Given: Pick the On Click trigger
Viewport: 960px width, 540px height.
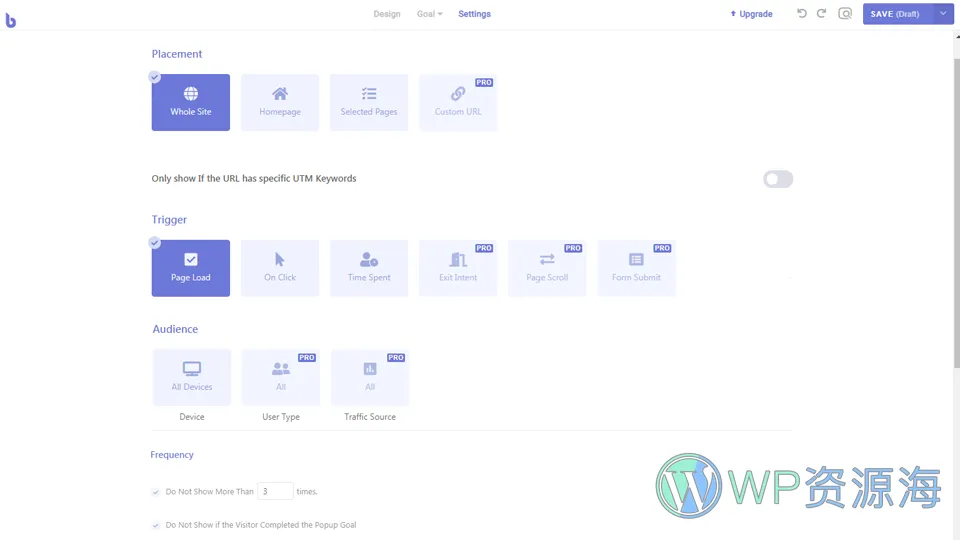Looking at the screenshot, I should coord(280,268).
